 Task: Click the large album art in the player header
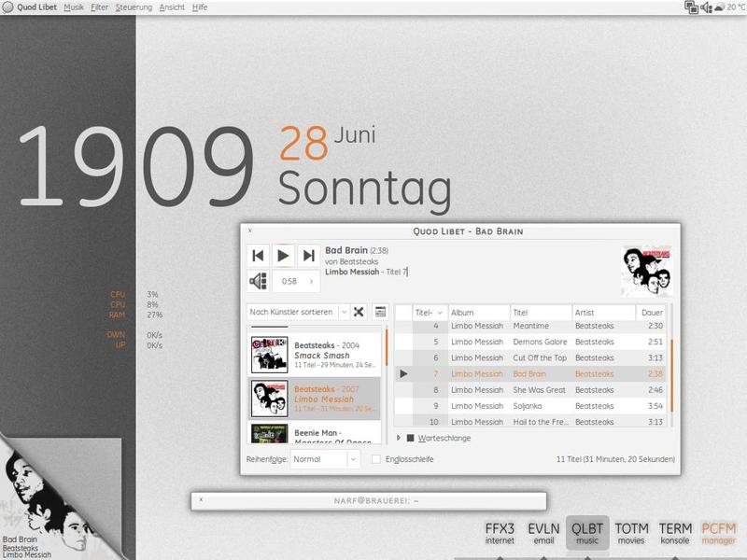pos(646,272)
